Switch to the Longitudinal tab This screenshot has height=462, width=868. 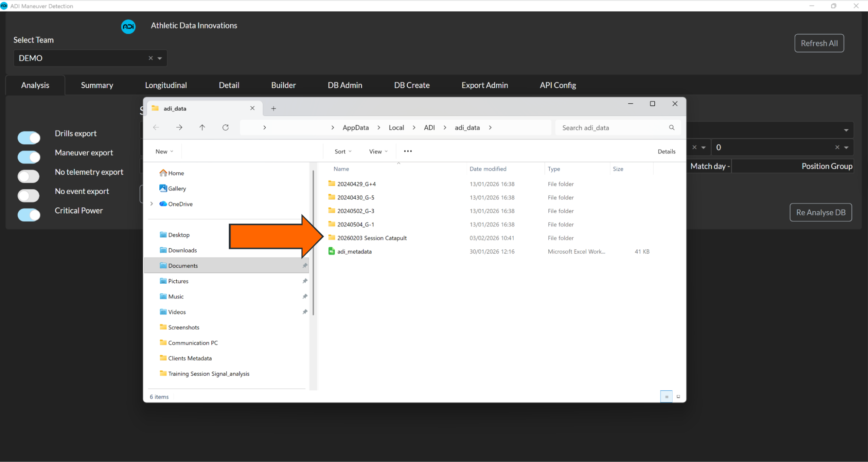click(x=166, y=85)
